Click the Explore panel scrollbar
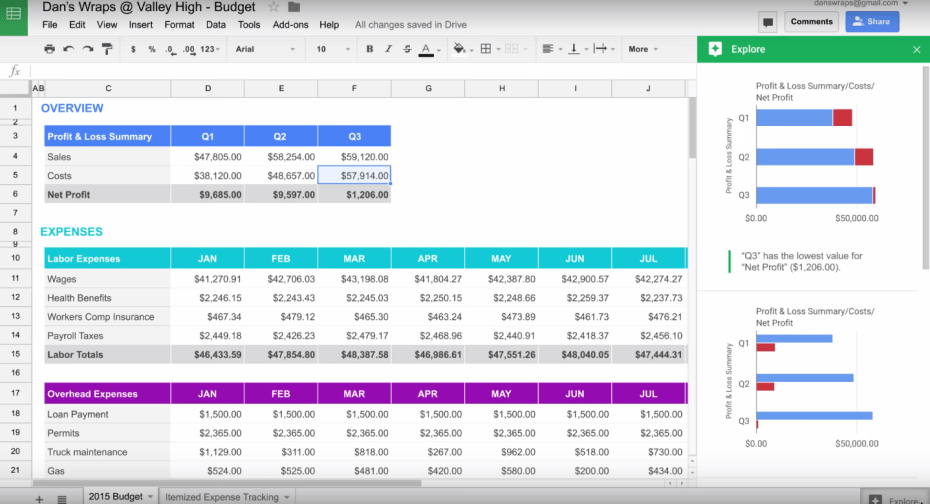The width and height of the screenshot is (930, 504). [926, 167]
